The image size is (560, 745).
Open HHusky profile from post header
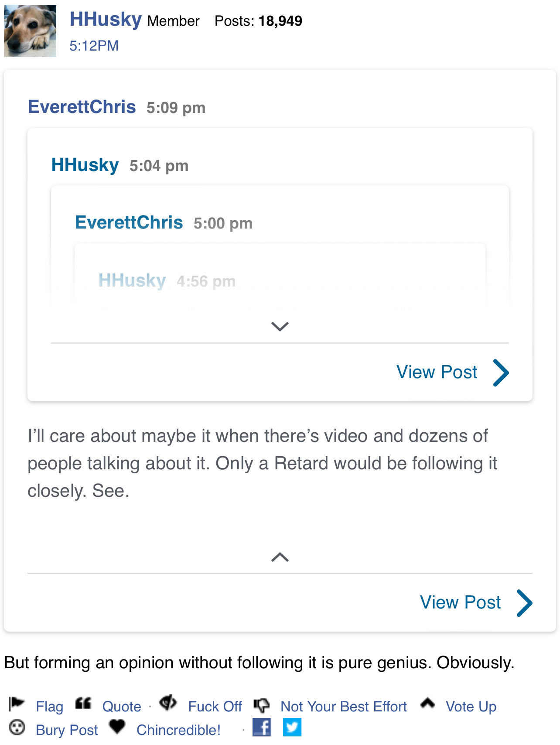[106, 20]
